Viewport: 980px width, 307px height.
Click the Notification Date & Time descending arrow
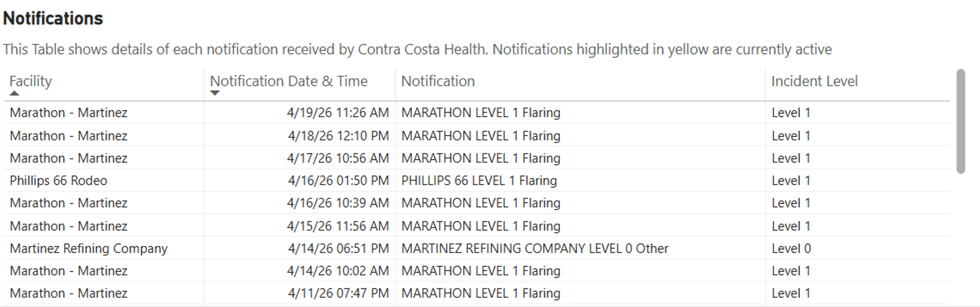(x=215, y=93)
